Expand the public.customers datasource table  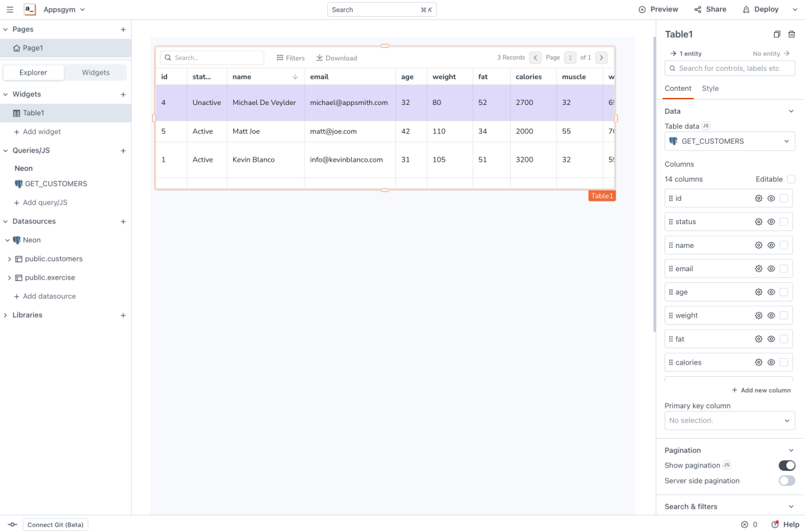click(10, 259)
